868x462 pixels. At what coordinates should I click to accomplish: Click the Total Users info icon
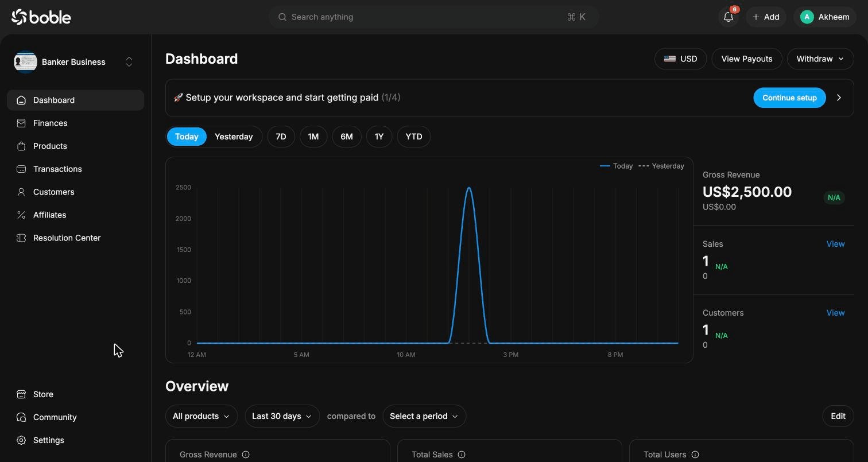tap(695, 455)
